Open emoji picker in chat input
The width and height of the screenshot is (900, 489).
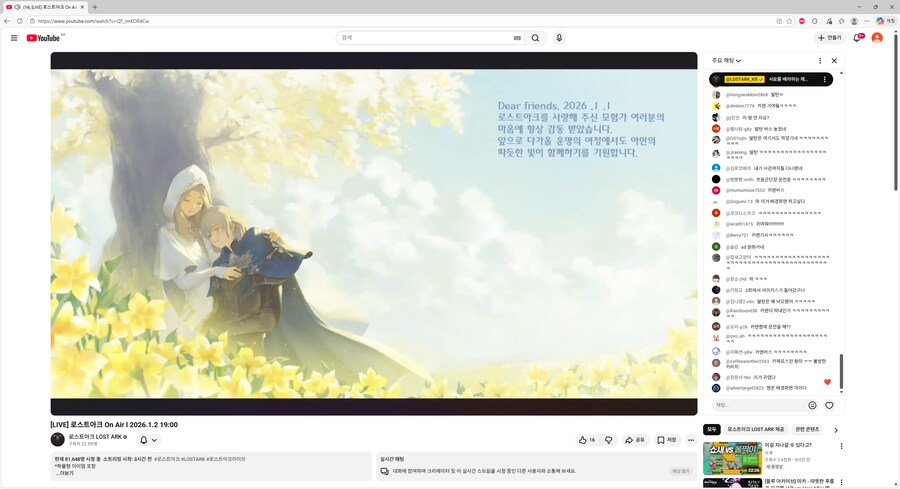(812, 405)
